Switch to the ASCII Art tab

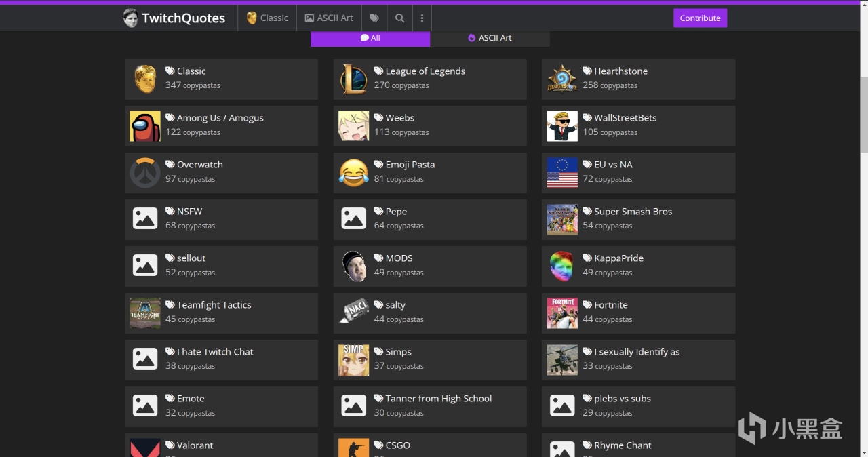click(490, 38)
